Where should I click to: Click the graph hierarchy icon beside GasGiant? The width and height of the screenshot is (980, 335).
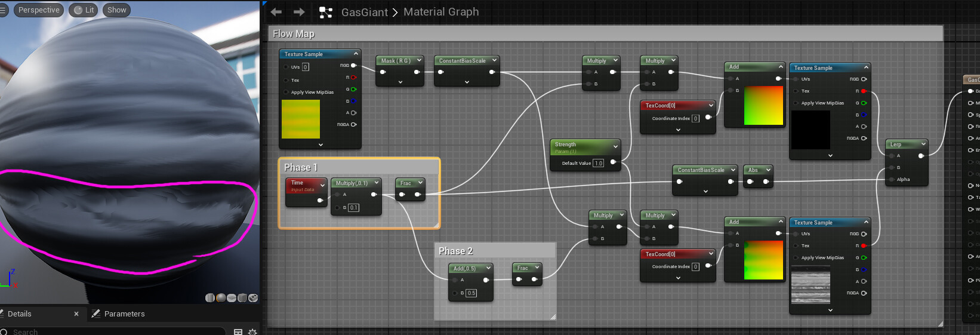point(325,13)
